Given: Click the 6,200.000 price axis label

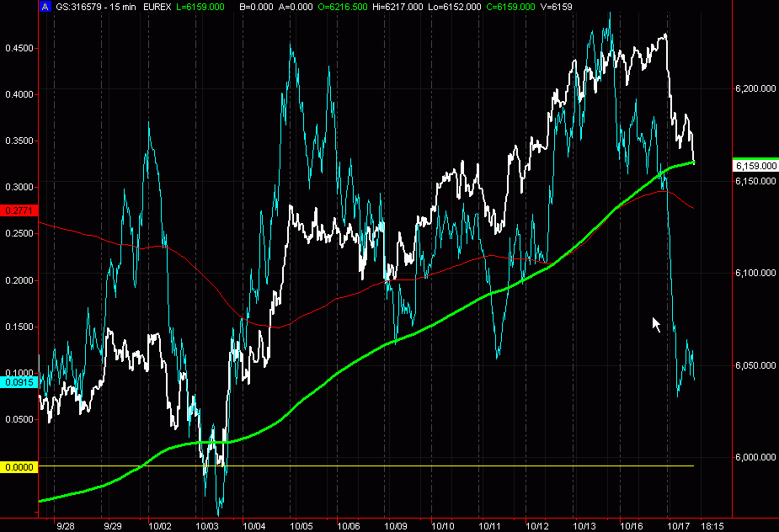Looking at the screenshot, I should pyautogui.click(x=755, y=88).
